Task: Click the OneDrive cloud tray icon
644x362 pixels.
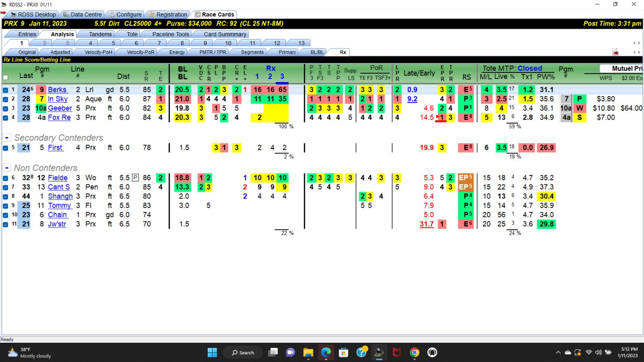Action: click(568, 353)
